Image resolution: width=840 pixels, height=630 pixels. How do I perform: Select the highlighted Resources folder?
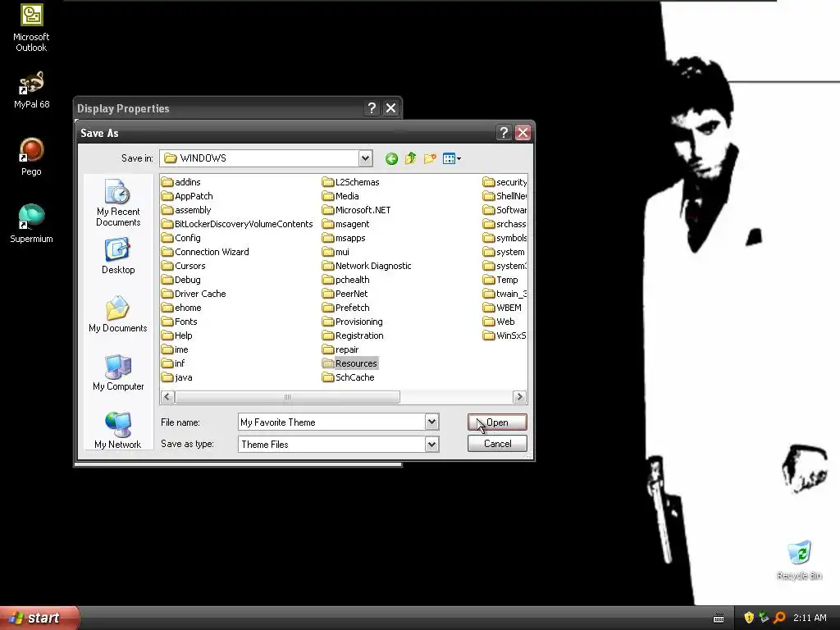coord(350,363)
